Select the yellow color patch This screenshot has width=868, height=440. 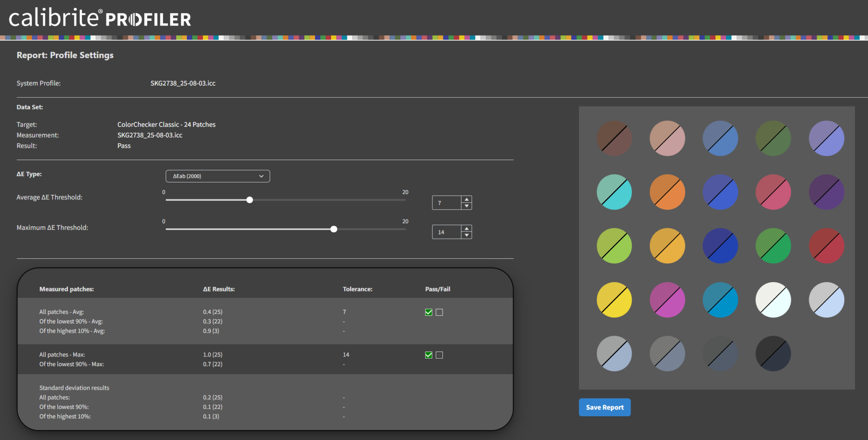click(x=614, y=300)
